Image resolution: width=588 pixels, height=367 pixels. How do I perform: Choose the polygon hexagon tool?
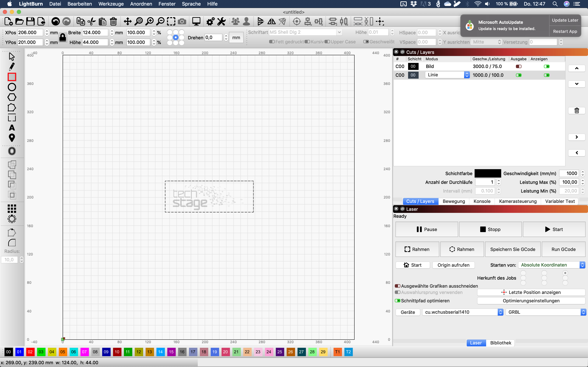pos(12,97)
